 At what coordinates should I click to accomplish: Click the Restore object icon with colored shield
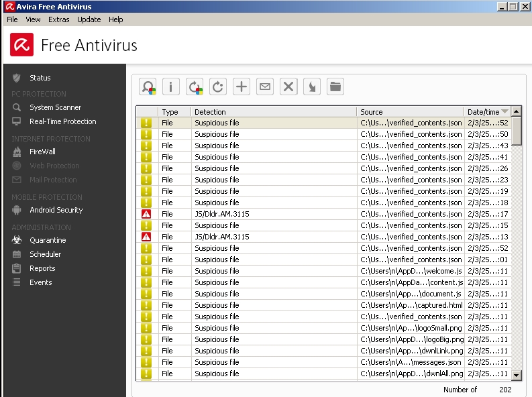[x=195, y=87]
